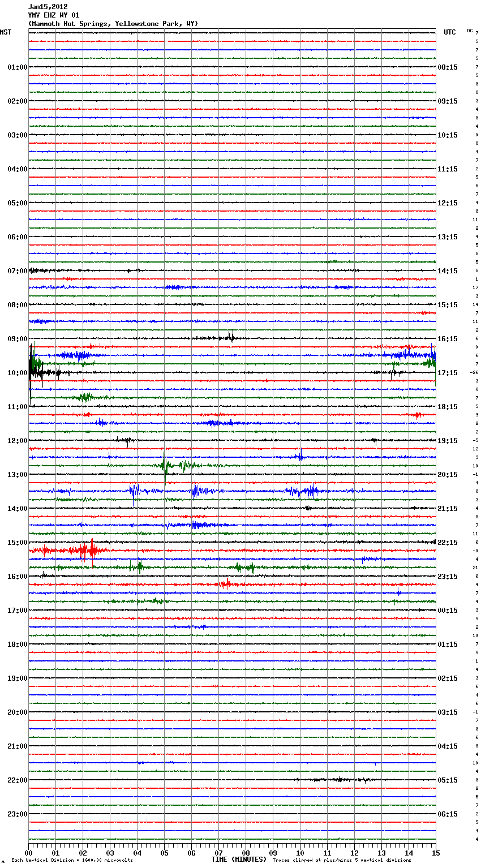Select the 16:00 MST time label
The width and height of the screenshot is (481, 868).
click(x=18, y=577)
